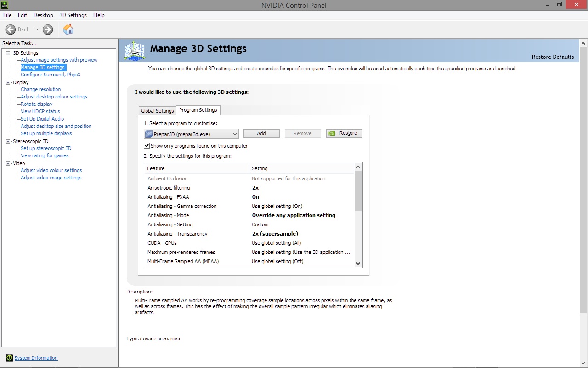Open the program selection dropdown

[x=191, y=134]
